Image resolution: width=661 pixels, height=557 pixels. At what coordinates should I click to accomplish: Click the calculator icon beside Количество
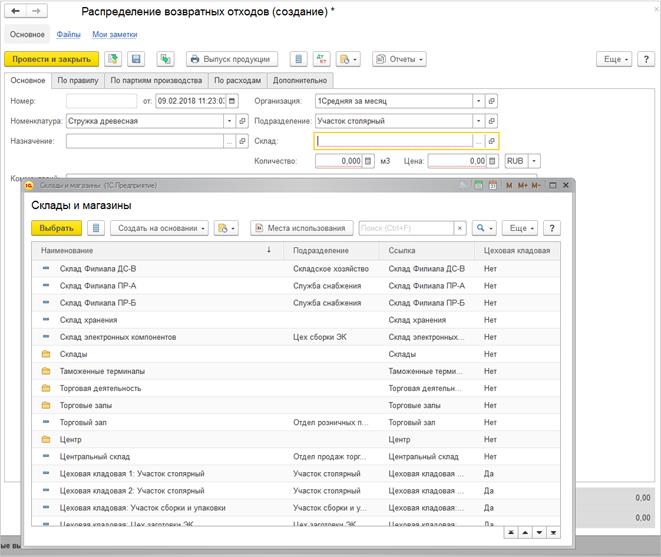pyautogui.click(x=370, y=161)
